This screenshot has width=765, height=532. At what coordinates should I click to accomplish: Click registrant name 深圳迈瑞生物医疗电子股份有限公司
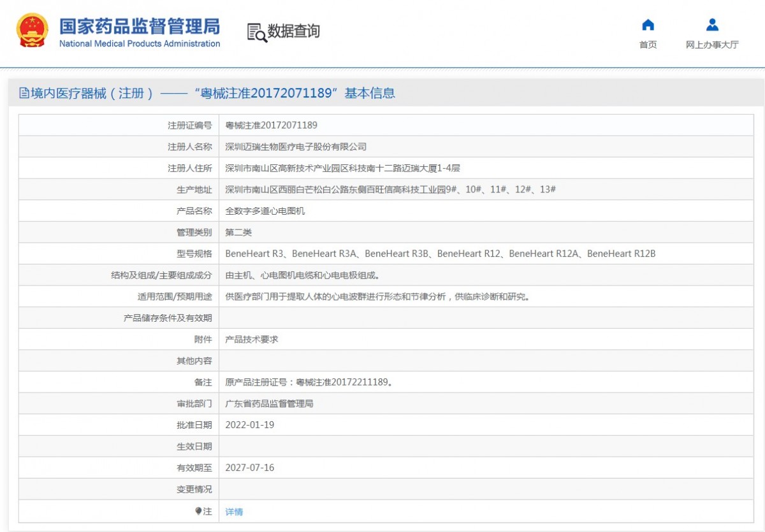click(296, 147)
